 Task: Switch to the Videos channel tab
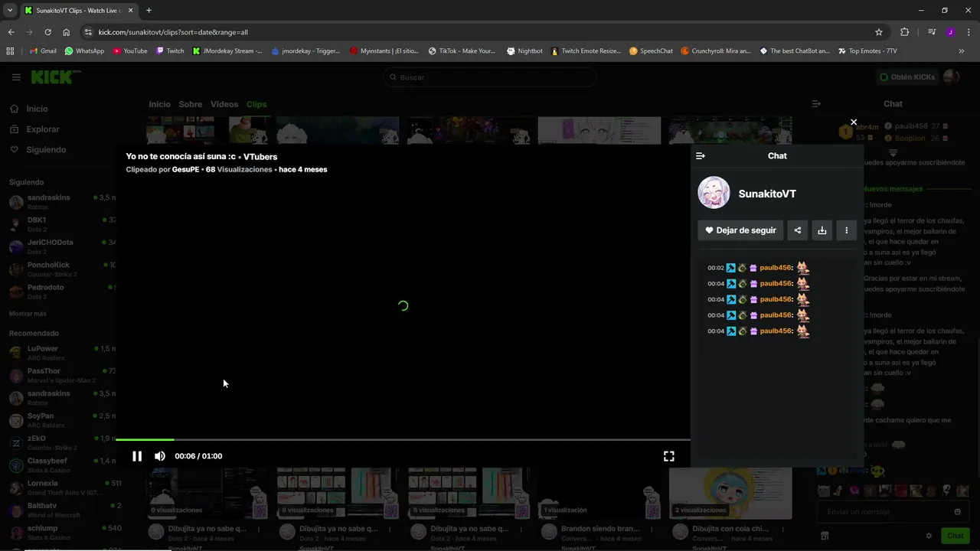224,104
